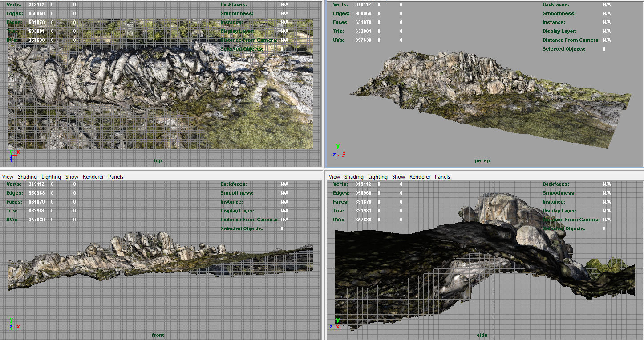
Task: Click the "Tris:" label in the side view
Action: point(339,211)
